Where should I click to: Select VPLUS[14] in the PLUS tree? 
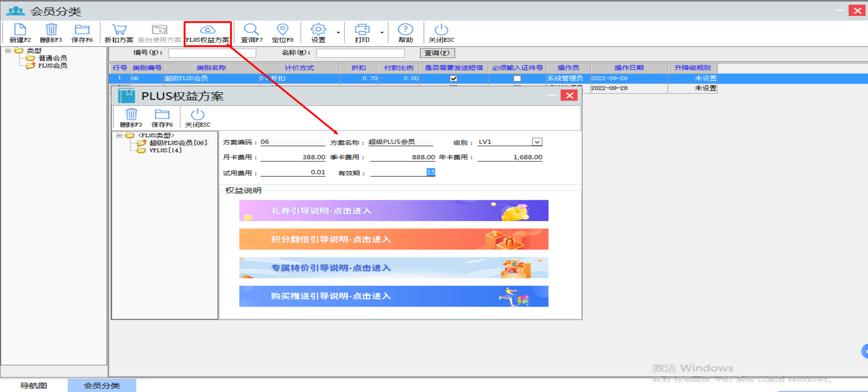[x=165, y=151]
